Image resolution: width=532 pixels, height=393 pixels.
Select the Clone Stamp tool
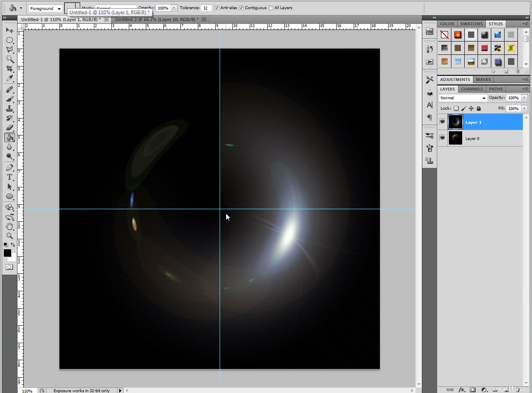tap(9, 108)
